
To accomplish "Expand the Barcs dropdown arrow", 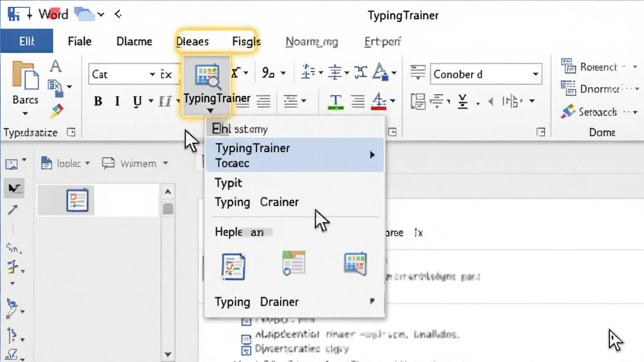I will [x=25, y=113].
